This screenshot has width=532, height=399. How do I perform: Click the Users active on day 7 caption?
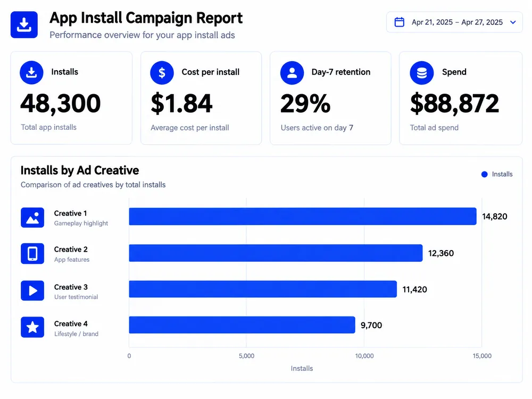317,128
